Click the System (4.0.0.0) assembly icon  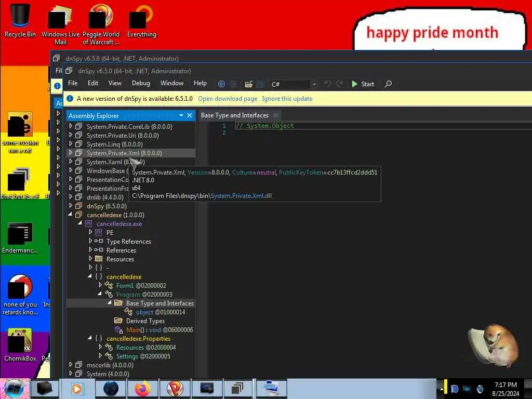pos(79,374)
